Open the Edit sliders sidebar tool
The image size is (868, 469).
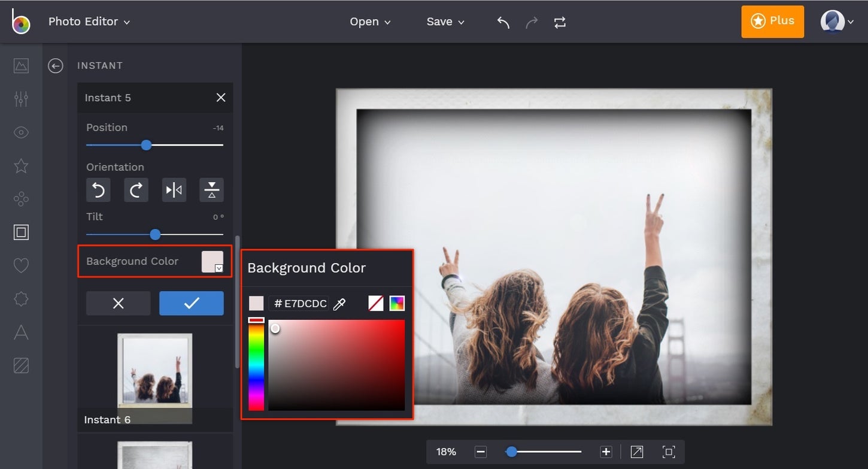[21, 99]
